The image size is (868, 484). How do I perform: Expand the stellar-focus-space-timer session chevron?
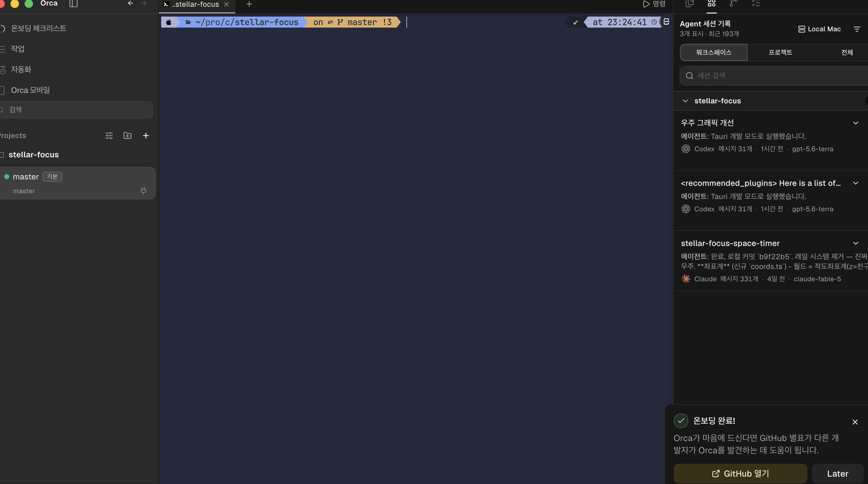(x=855, y=243)
